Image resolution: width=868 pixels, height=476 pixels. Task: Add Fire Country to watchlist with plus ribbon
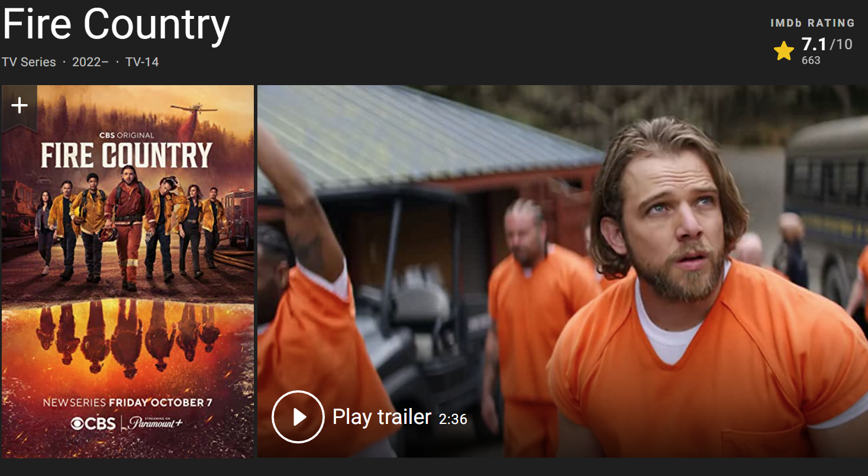click(20, 106)
